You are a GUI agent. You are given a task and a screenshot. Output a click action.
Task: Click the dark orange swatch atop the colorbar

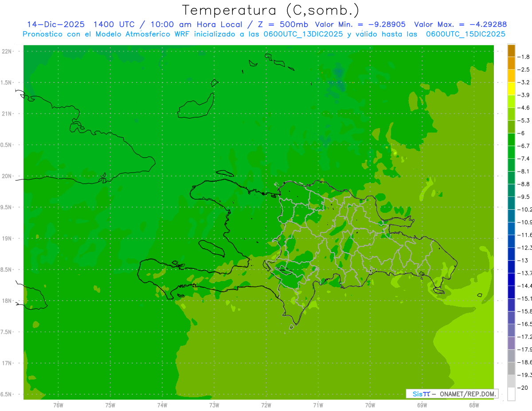pyautogui.click(x=511, y=51)
